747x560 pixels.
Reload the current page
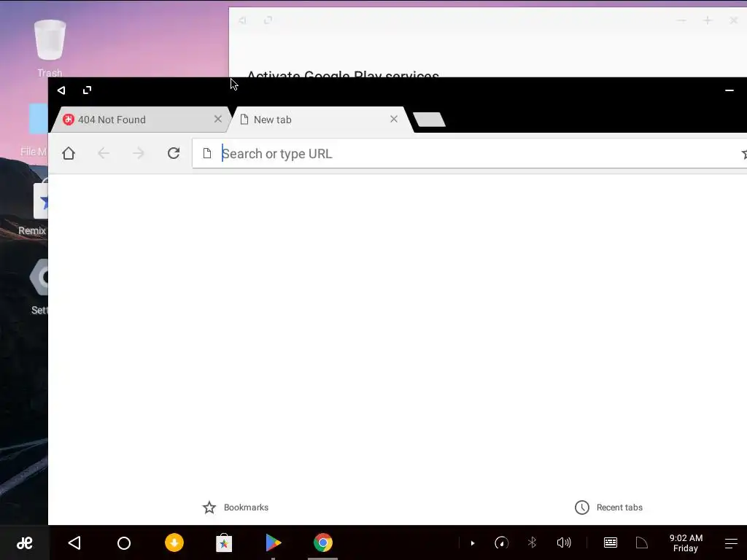pyautogui.click(x=174, y=153)
